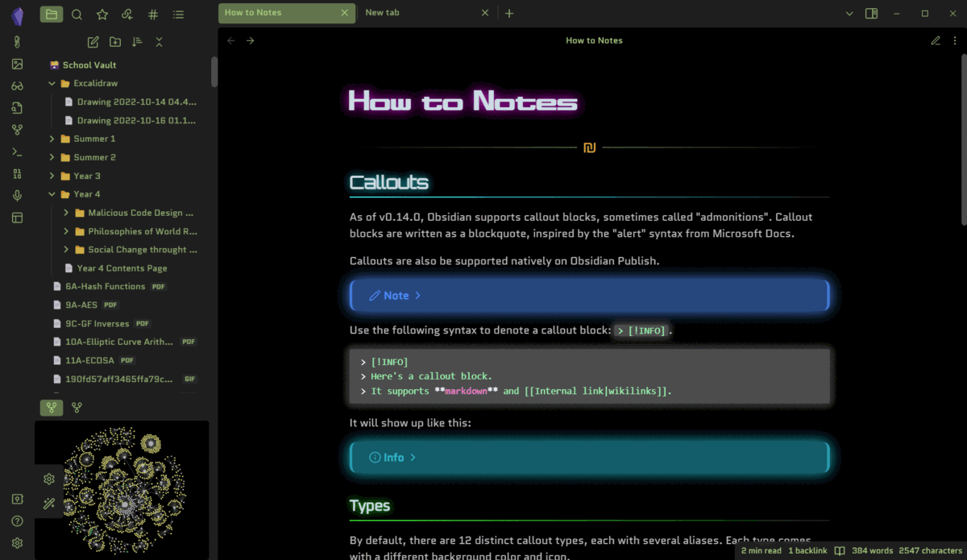Create a new folder in the file explorer
Image resolution: width=967 pixels, height=560 pixels.
pos(115,41)
